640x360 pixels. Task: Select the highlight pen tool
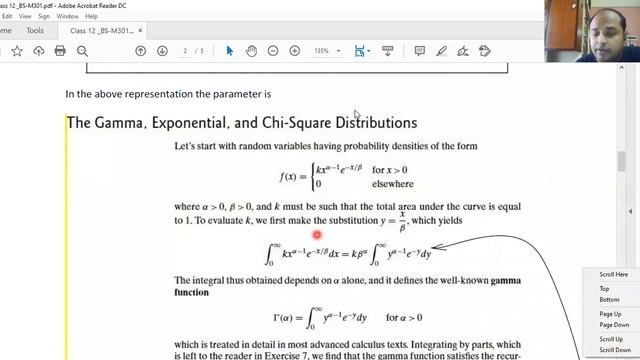(x=441, y=51)
